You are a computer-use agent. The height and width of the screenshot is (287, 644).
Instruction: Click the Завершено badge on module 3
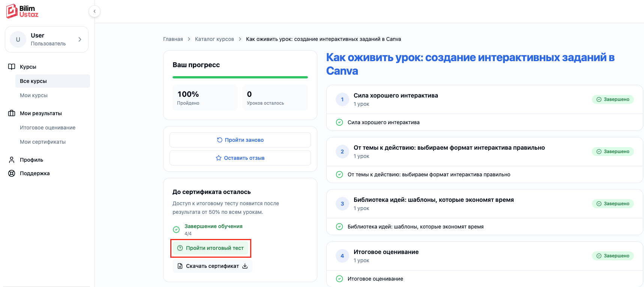[x=613, y=204]
